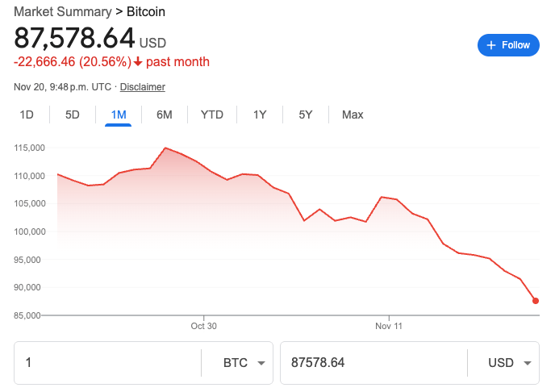Show the 5Y price chart

[306, 115]
